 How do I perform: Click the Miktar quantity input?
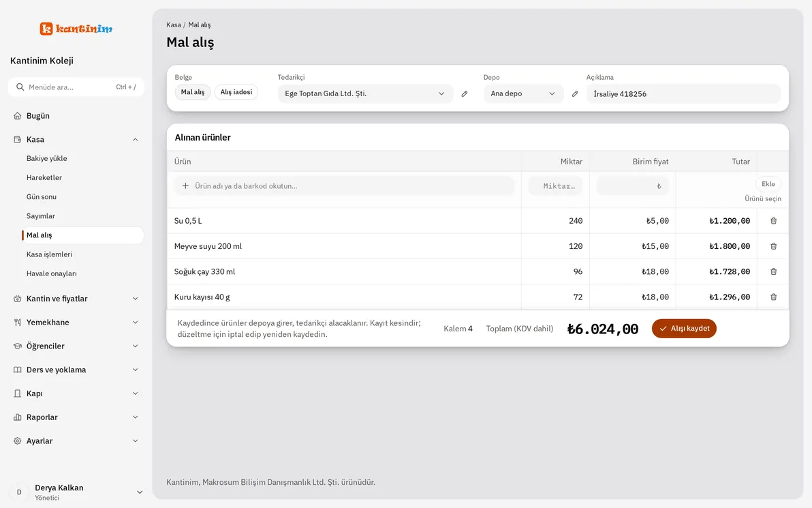coord(555,186)
